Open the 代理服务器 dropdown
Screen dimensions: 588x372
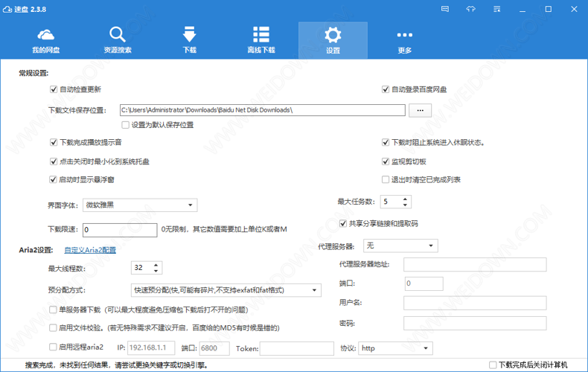click(400, 246)
